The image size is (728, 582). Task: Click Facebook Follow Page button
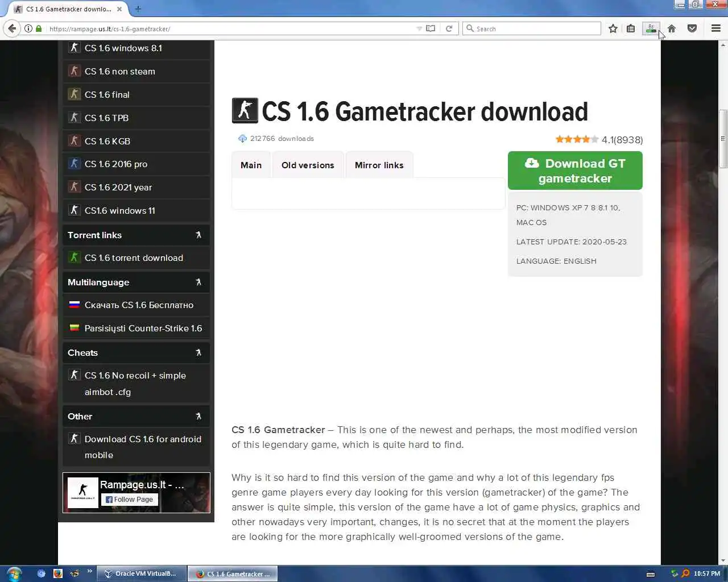click(x=130, y=500)
